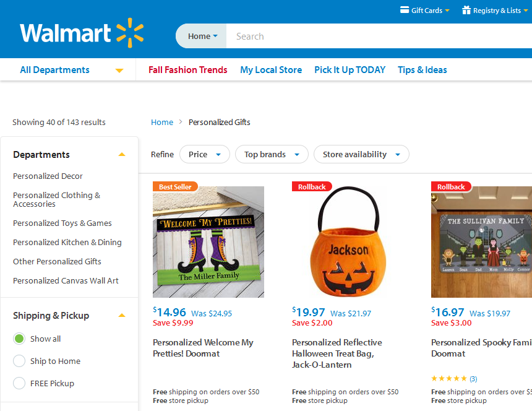Go to My Local Store
532x411 pixels.
tap(271, 70)
